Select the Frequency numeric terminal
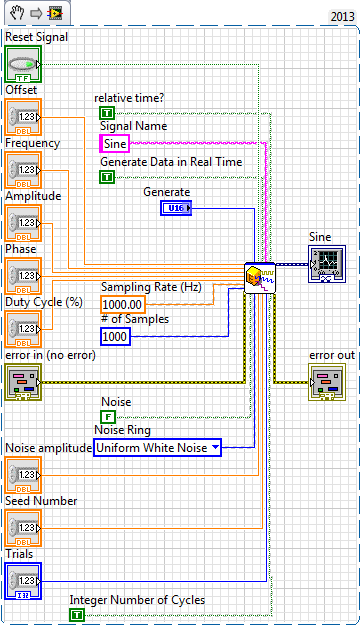361x626 pixels. point(23,170)
